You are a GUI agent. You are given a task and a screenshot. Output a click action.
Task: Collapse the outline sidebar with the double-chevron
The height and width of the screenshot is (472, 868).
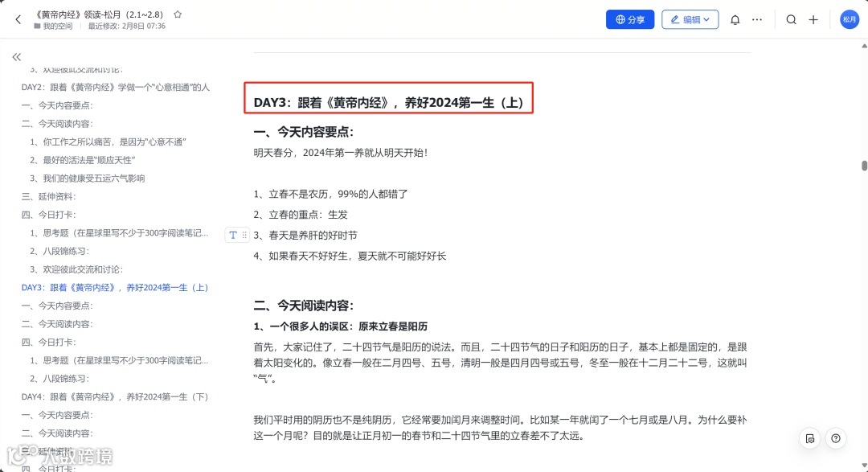pos(17,57)
